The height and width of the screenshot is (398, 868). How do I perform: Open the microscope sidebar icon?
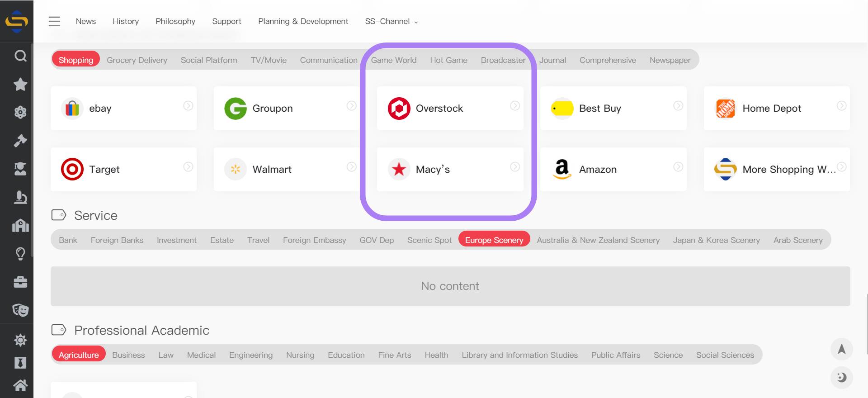[x=20, y=197]
